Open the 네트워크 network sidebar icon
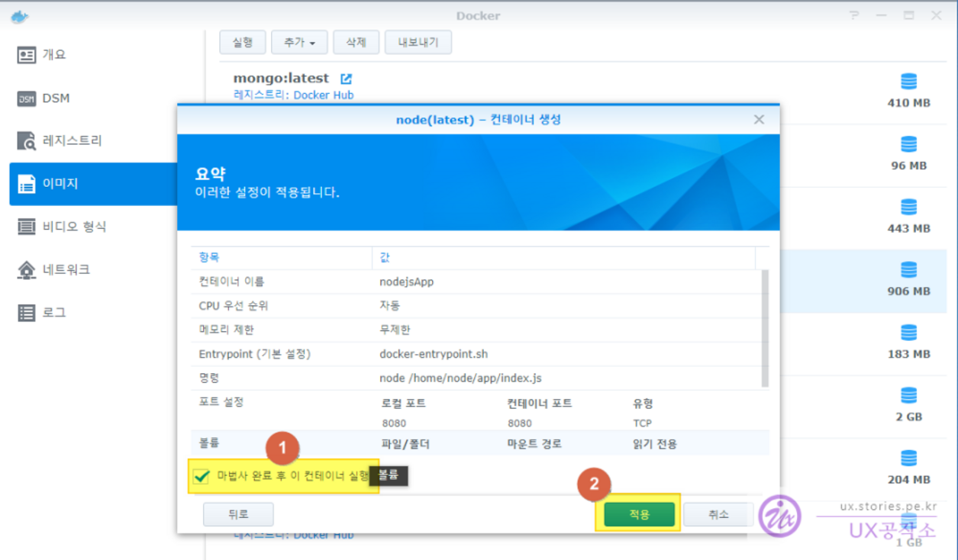Viewport: 958px width, 560px height. click(x=27, y=270)
